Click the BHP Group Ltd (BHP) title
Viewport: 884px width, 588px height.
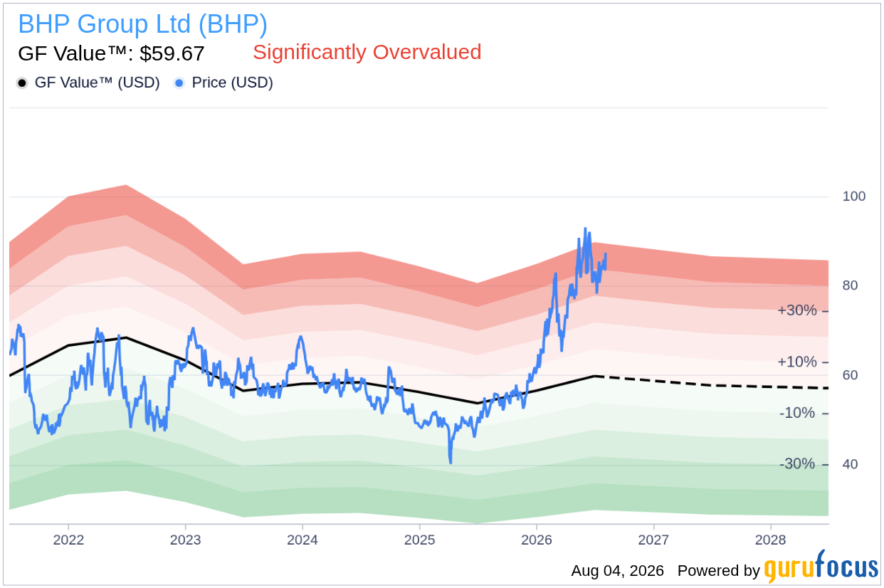(x=142, y=24)
